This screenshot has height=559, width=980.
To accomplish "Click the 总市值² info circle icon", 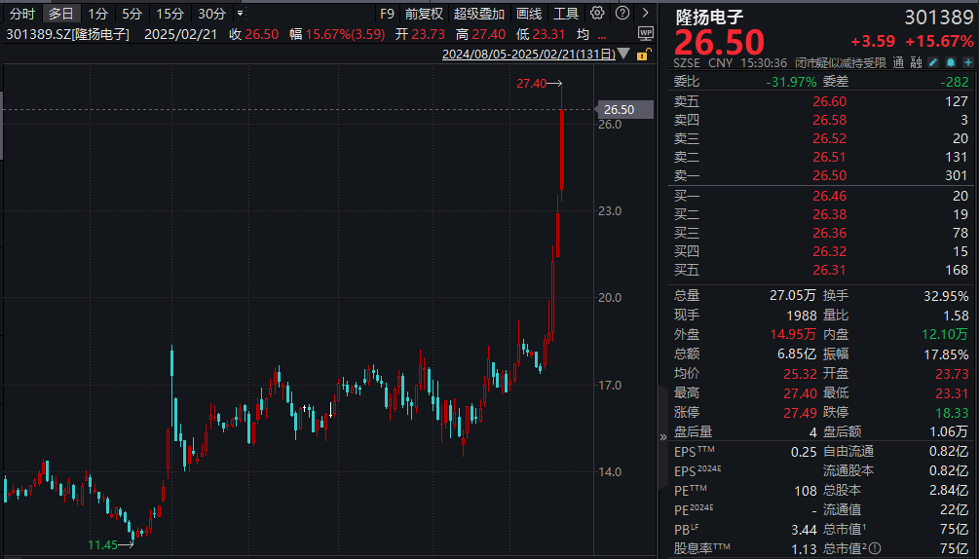I will pos(875,548).
